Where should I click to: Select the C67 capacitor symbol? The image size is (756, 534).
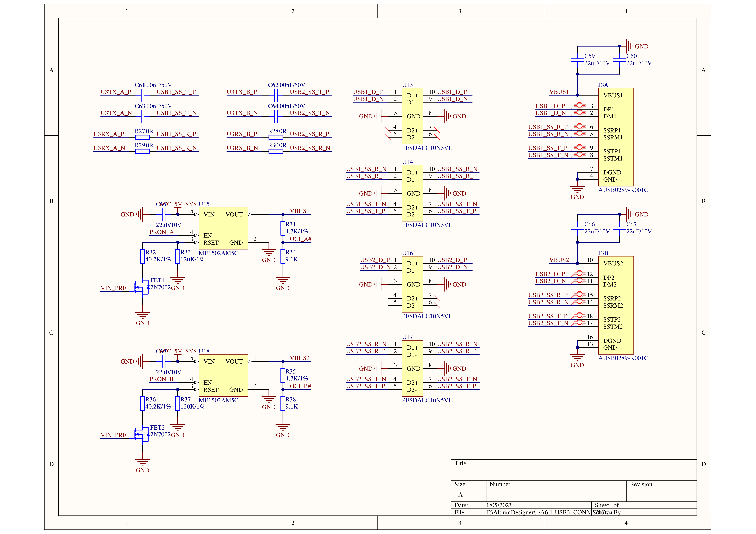click(619, 228)
